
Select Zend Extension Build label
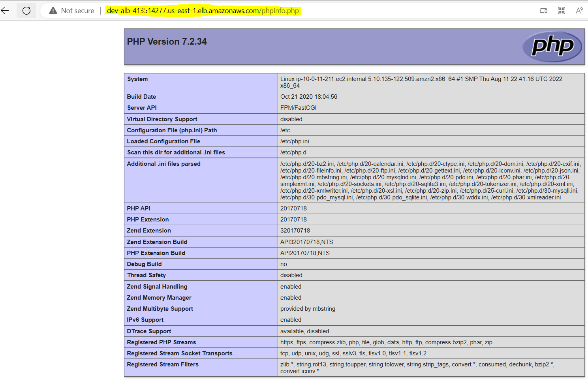coord(157,242)
